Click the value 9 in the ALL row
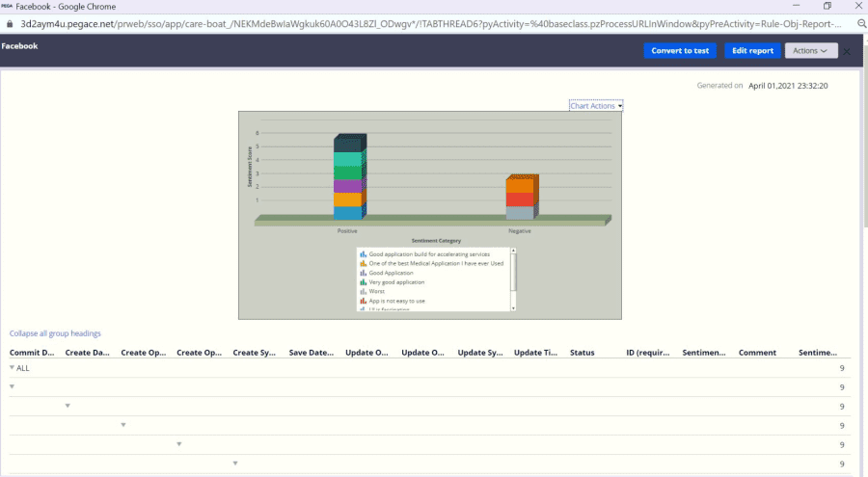This screenshot has width=868, height=477. [x=842, y=368]
